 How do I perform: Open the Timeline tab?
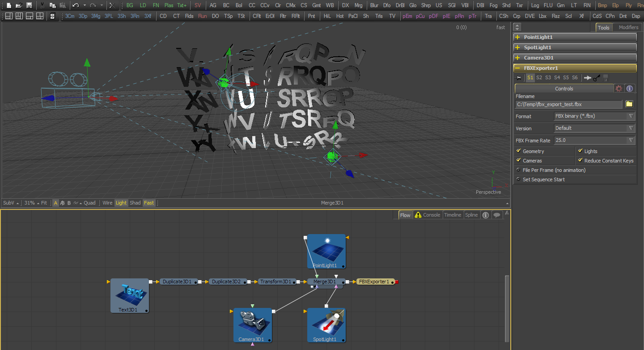pos(453,215)
